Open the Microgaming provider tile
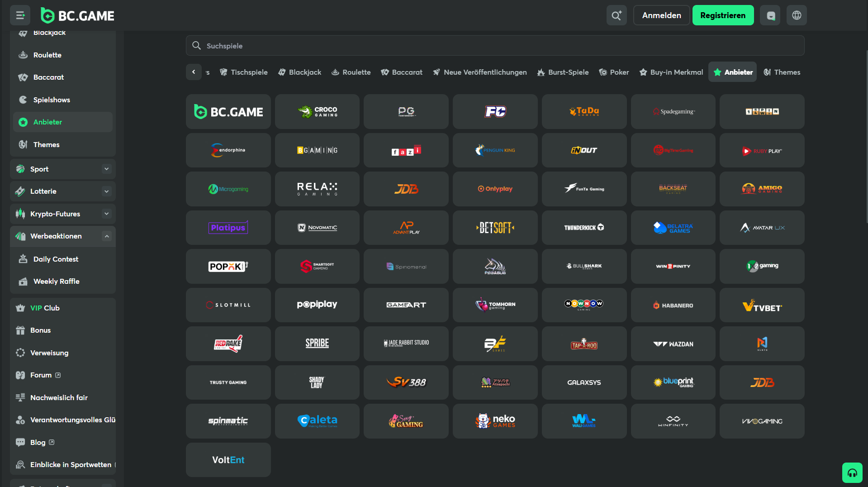The width and height of the screenshot is (868, 487). (x=228, y=189)
